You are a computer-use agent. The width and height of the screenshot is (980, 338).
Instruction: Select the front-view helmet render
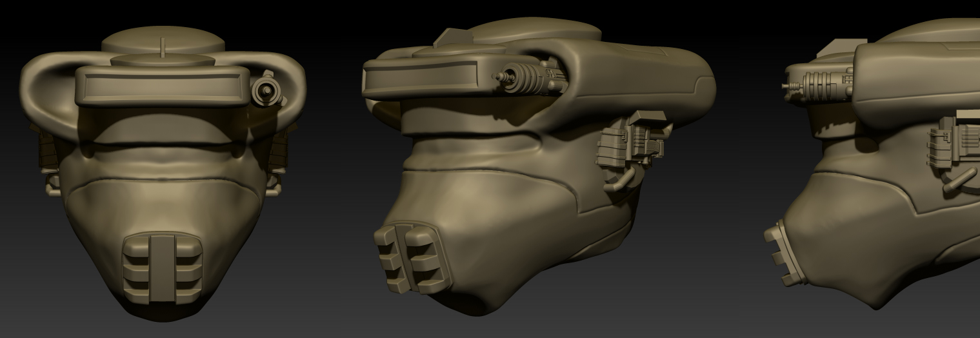pyautogui.click(x=163, y=173)
